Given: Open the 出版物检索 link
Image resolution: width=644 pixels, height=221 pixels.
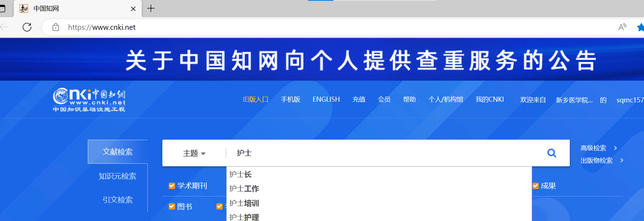Looking at the screenshot, I should [596, 160].
